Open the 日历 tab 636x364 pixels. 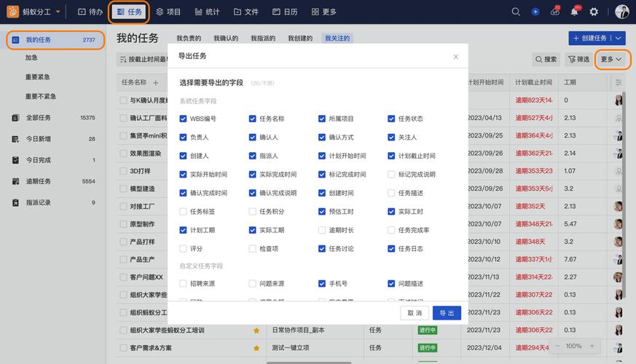[x=285, y=12]
